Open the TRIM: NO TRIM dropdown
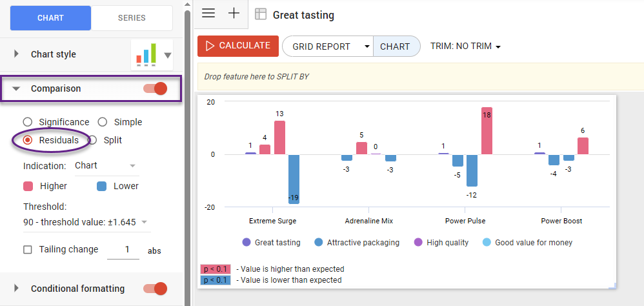Screen dimensions: 644x306 point(465,46)
